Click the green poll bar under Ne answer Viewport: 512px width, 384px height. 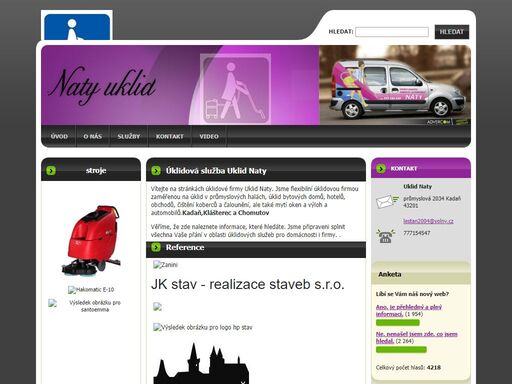click(401, 350)
